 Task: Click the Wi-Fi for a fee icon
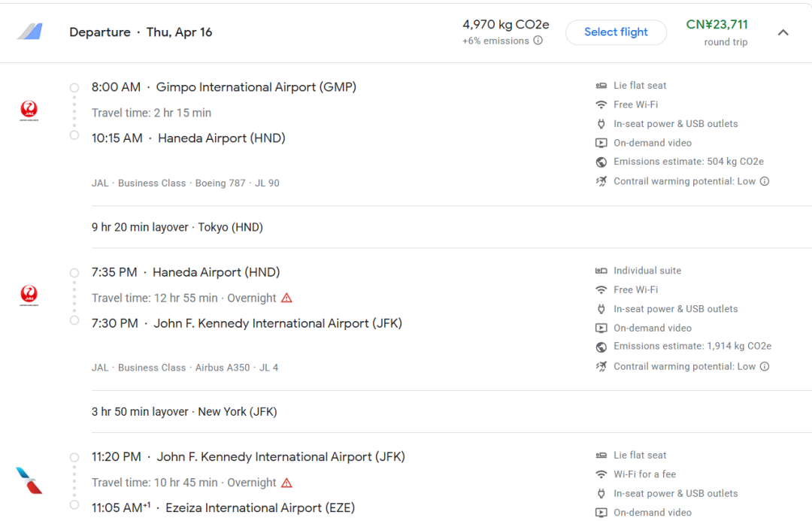[x=601, y=474]
